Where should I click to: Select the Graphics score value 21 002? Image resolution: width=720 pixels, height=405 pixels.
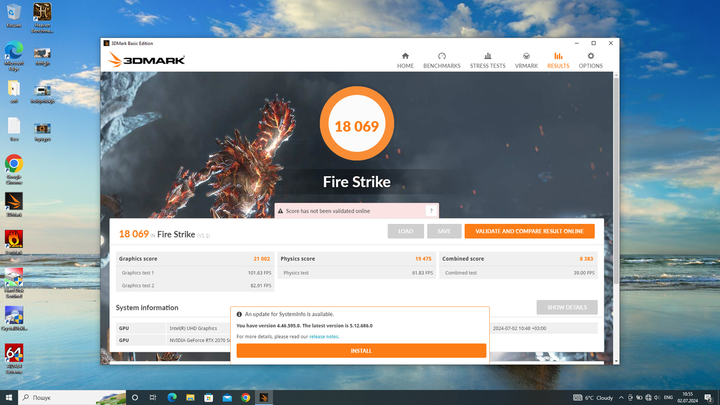click(x=261, y=259)
